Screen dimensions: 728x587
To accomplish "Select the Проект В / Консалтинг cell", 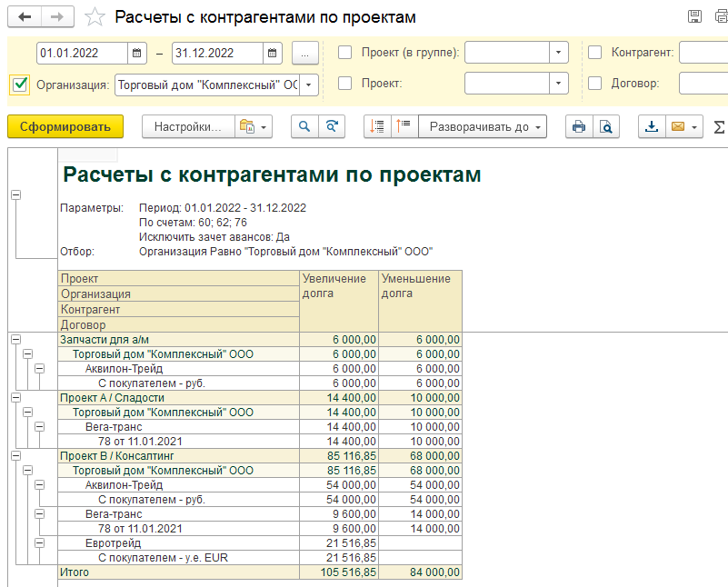I will point(179,455).
